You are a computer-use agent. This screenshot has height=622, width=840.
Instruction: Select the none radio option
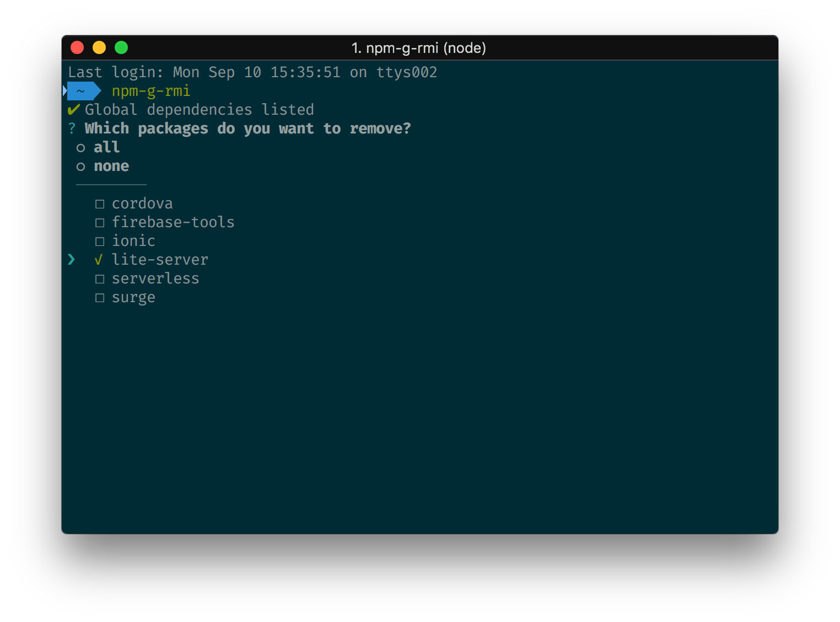(111, 165)
